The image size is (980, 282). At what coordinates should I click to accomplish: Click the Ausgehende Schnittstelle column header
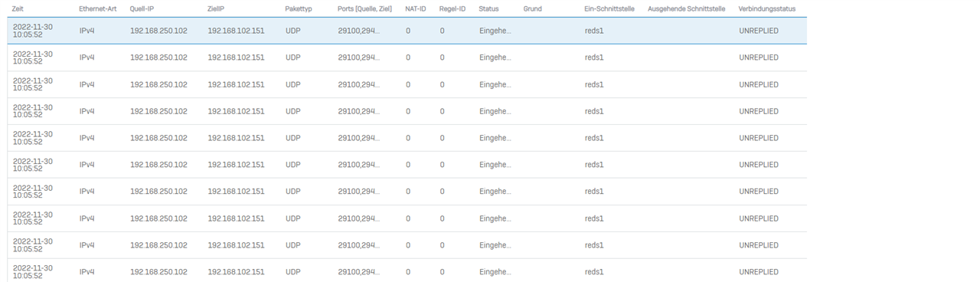pyautogui.click(x=686, y=8)
